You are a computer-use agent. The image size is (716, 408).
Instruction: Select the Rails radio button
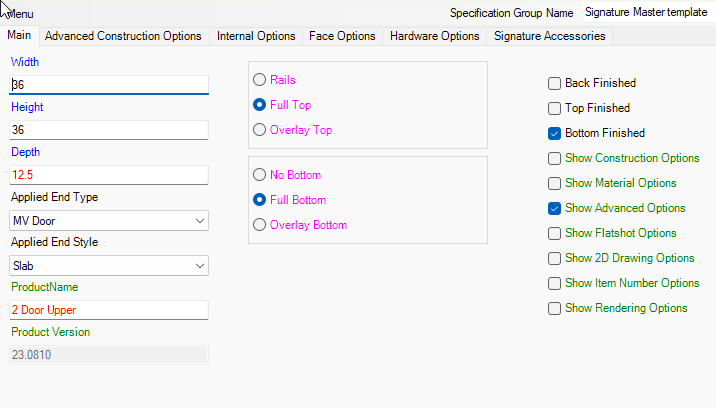260,80
